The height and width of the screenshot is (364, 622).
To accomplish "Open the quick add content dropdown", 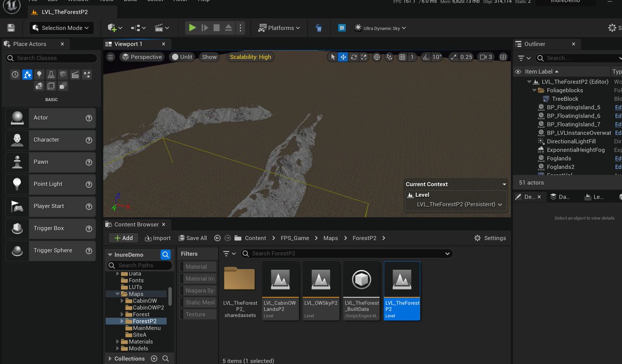I will [x=115, y=28].
